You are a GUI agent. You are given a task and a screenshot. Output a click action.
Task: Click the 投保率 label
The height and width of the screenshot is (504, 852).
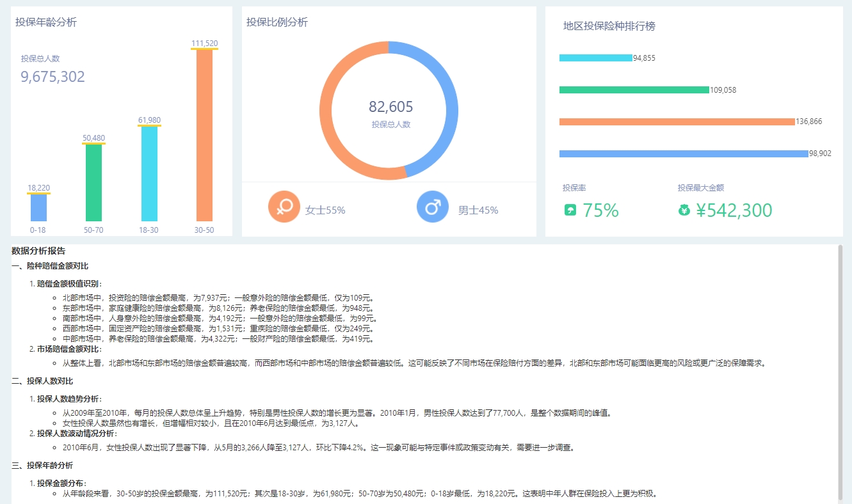[574, 188]
